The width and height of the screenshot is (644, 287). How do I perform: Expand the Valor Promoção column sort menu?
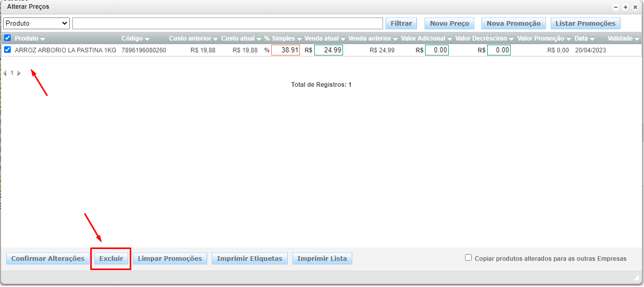569,39
